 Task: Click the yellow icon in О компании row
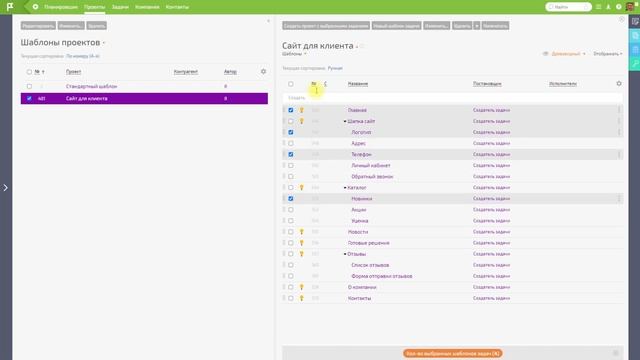[x=302, y=287]
